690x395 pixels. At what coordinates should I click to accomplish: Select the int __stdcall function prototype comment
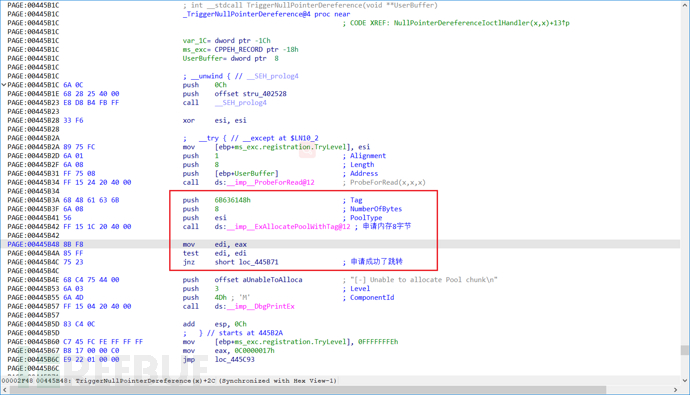pos(310,5)
